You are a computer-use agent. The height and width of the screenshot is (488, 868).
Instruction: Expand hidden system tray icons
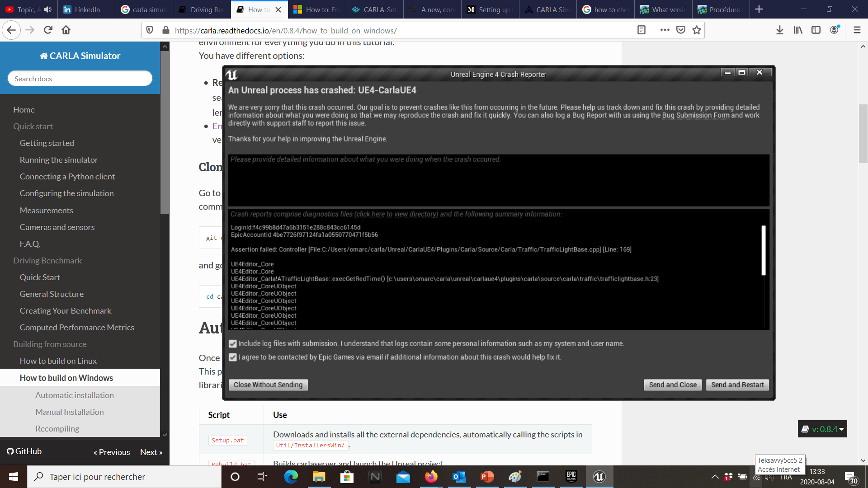(715, 477)
